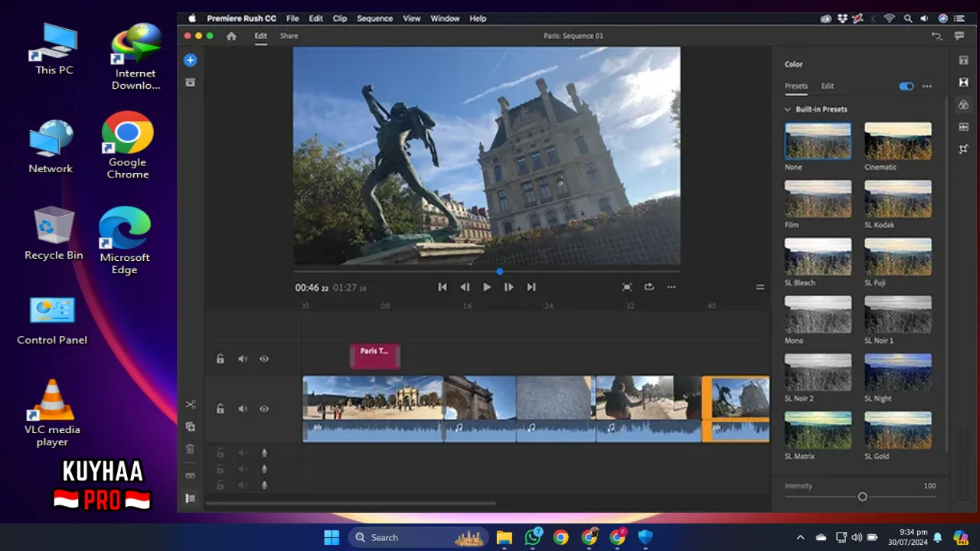This screenshot has height=551, width=980.
Task: Jump to next edit point
Action: tap(531, 287)
